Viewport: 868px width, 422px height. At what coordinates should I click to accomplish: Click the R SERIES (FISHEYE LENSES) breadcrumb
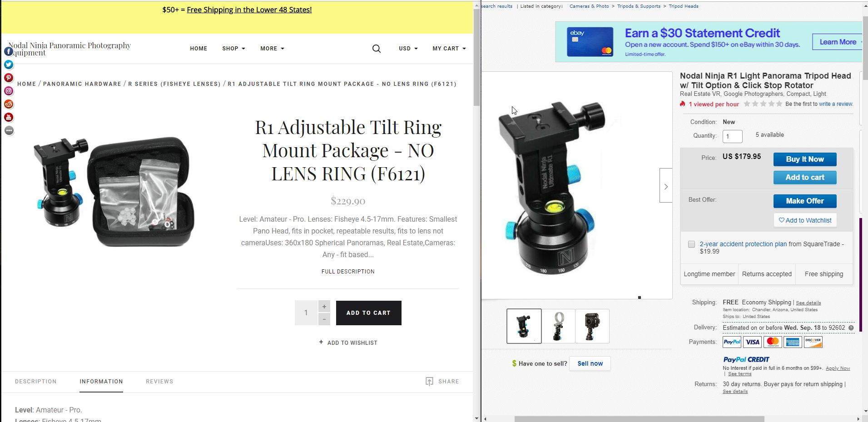point(174,84)
